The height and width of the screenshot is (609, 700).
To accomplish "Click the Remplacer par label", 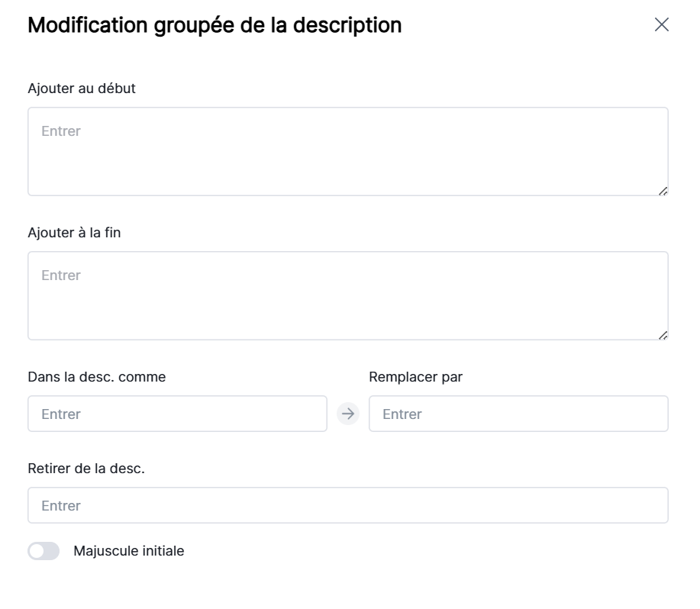I will pyautogui.click(x=415, y=376).
